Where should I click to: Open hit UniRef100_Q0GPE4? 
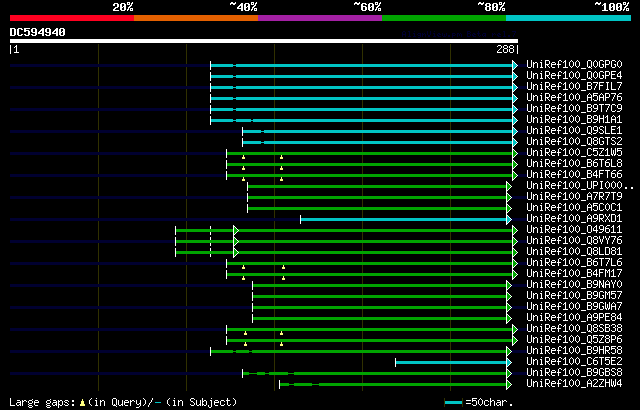(x=574, y=75)
